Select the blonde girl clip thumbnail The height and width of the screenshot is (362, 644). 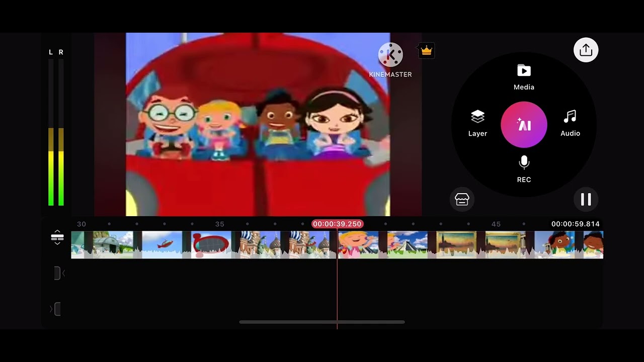tap(358, 245)
